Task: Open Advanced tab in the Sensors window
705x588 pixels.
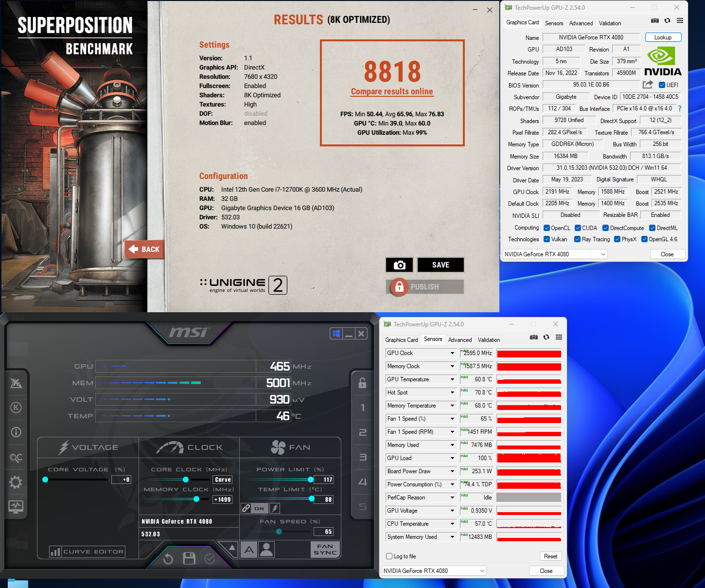Action: coord(460,340)
